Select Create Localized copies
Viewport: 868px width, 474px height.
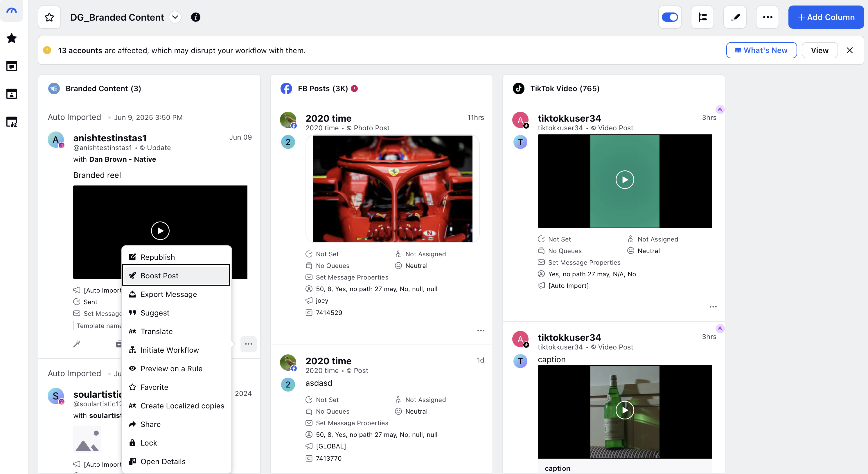point(177,405)
